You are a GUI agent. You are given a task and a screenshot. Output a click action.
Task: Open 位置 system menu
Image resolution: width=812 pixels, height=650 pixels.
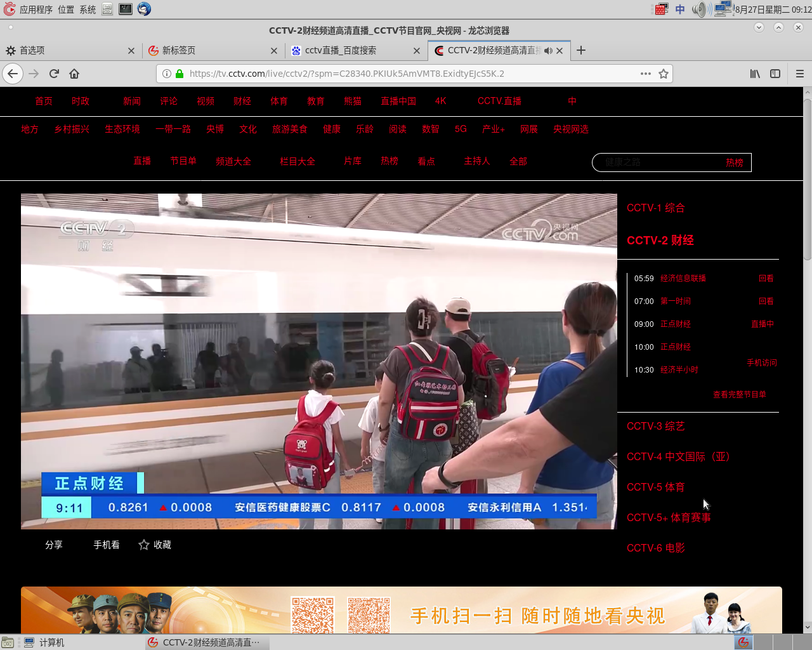pyautogui.click(x=66, y=10)
